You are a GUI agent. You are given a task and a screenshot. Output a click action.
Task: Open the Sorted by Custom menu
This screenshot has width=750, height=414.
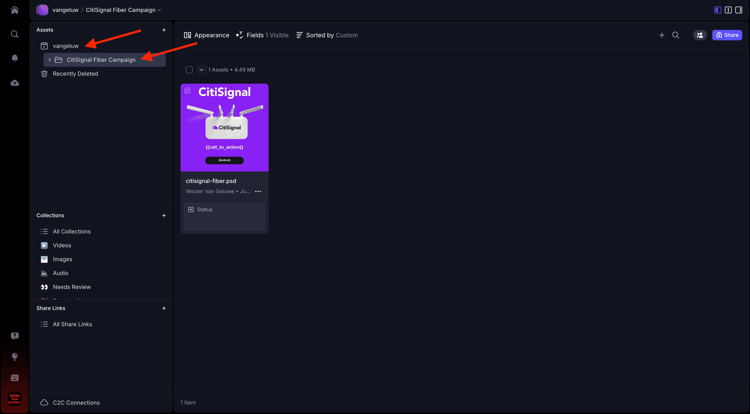coord(327,35)
